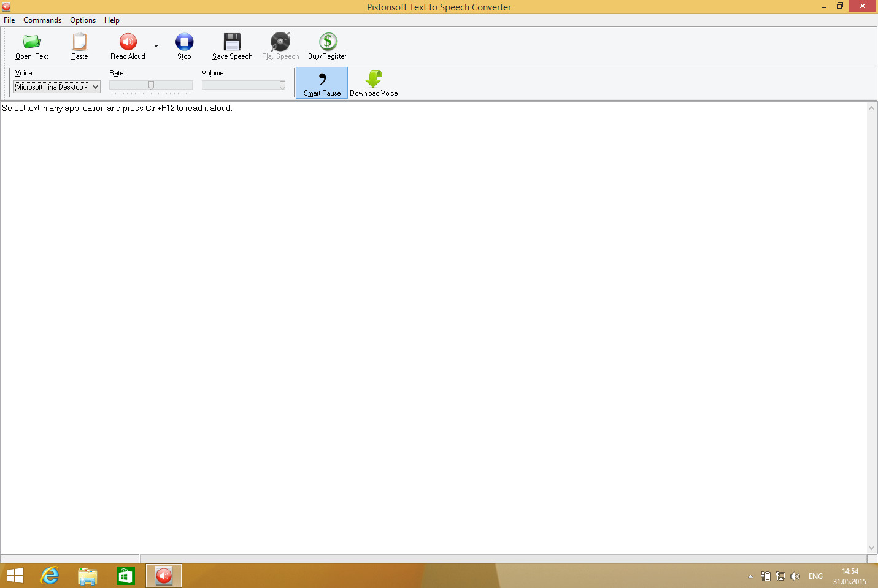Open the Commands menu
The width and height of the screenshot is (878, 588).
42,20
